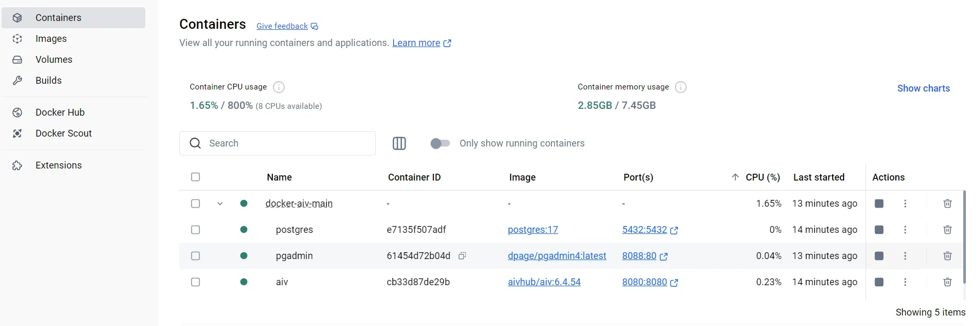Copy the pgadmin container ID

[x=462, y=256]
